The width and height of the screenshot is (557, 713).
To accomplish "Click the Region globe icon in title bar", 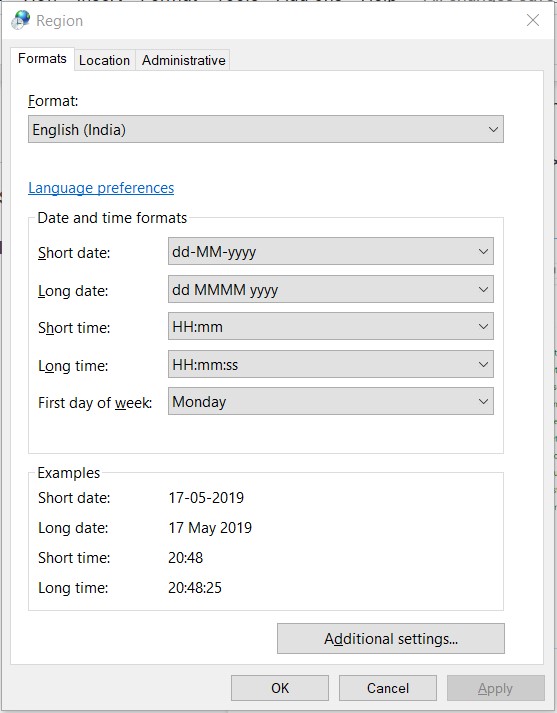I will point(21,20).
